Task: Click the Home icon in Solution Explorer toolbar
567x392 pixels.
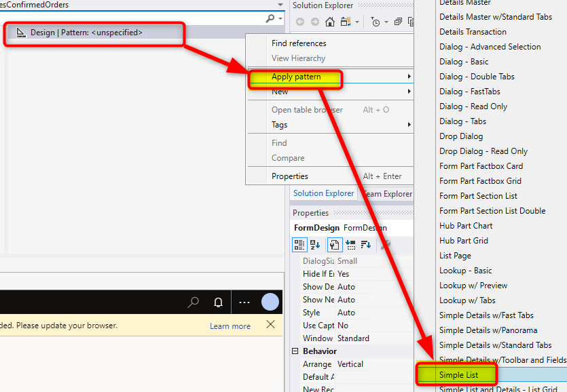Action: click(329, 21)
